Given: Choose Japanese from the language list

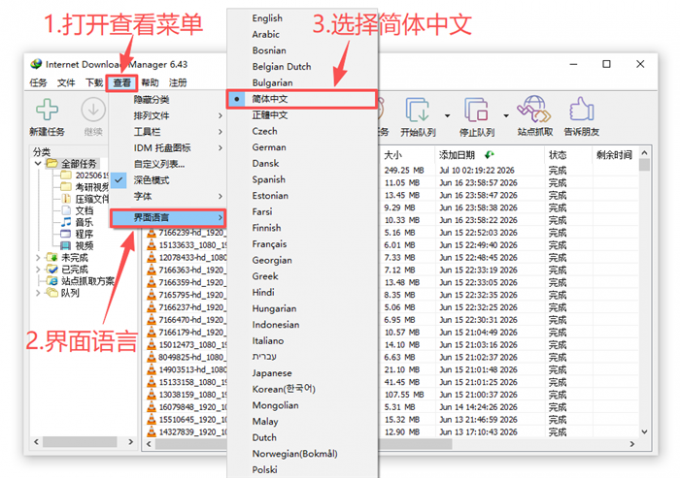Looking at the screenshot, I should pyautogui.click(x=302, y=373).
